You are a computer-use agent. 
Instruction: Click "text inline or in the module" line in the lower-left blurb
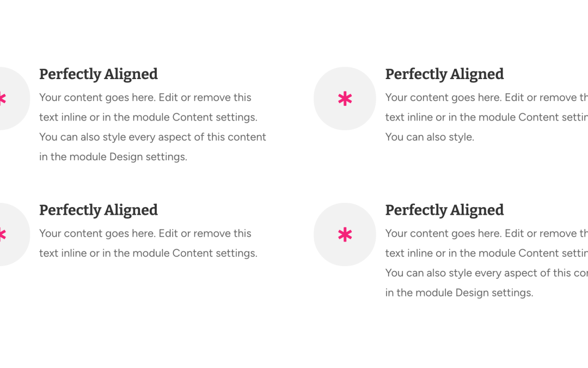[x=148, y=253]
